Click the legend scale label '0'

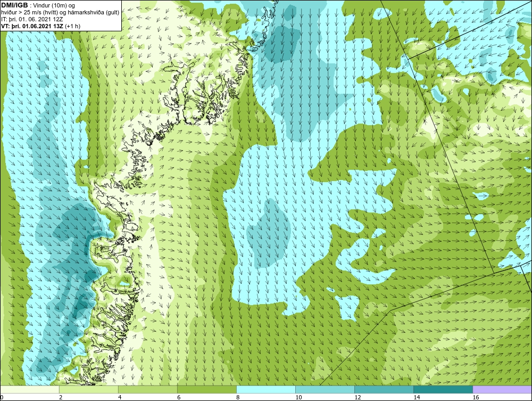2,397
